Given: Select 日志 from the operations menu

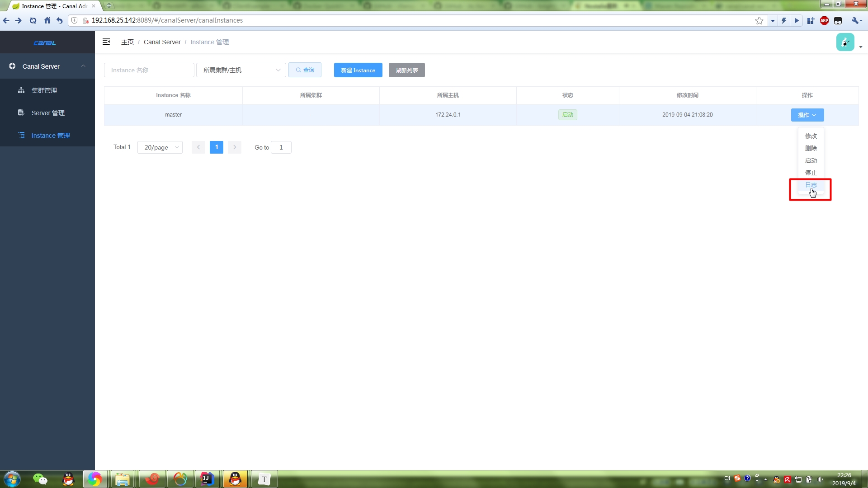Looking at the screenshot, I should click(x=811, y=185).
